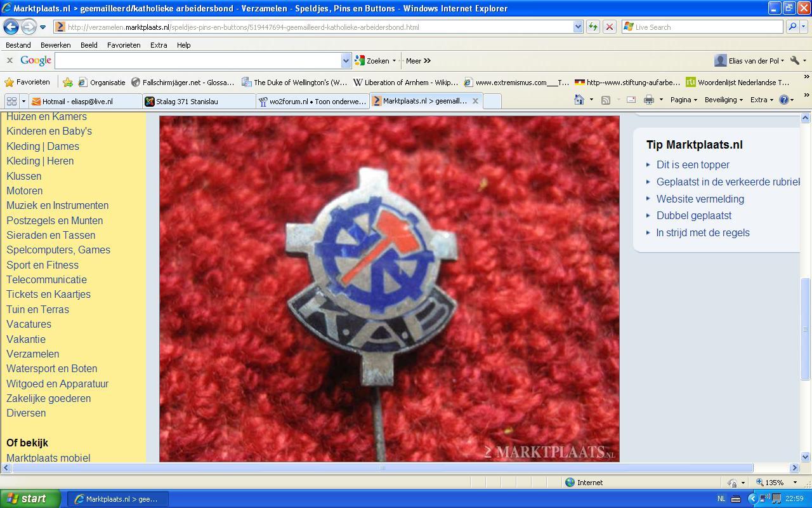This screenshot has height=508, width=812.
Task: Click the address bar URL field
Action: (313, 27)
